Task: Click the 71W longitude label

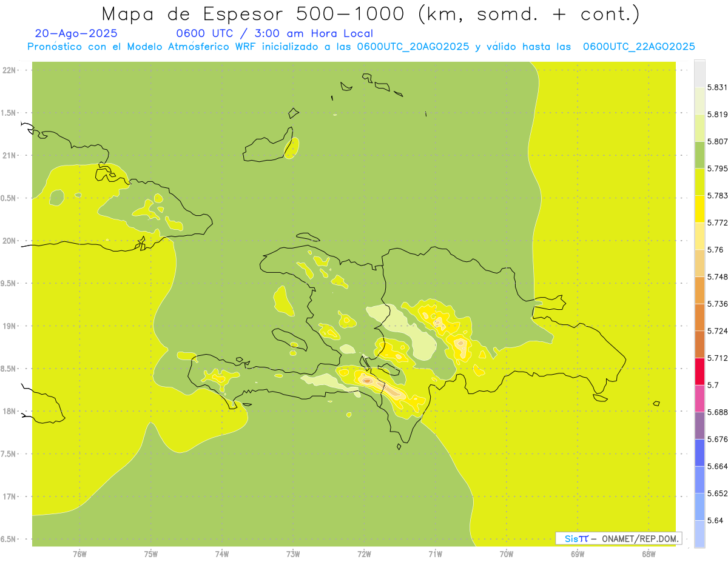Action: [x=435, y=554]
